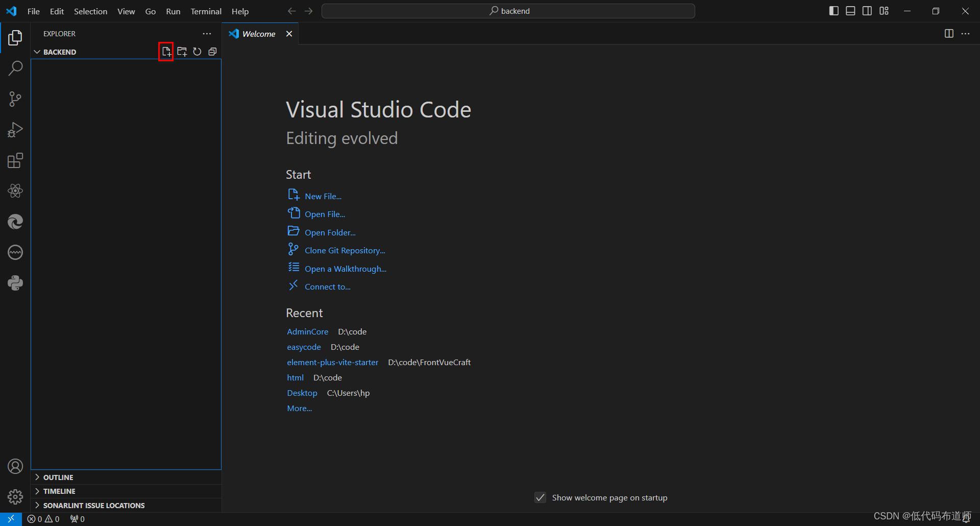This screenshot has height=526, width=980.
Task: Click the backend command center search box
Action: tap(508, 11)
